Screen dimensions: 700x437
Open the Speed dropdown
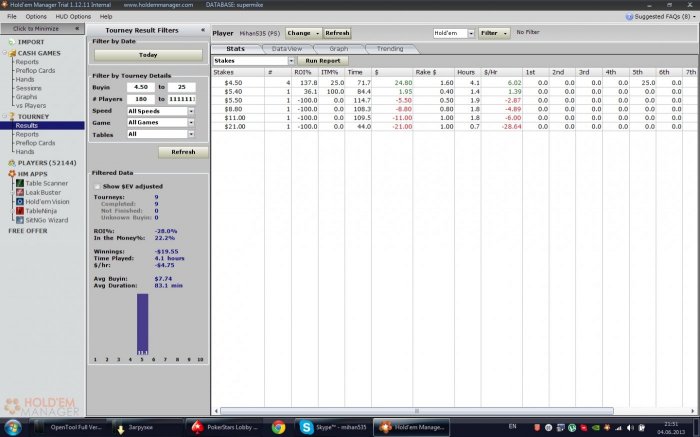[x=191, y=111]
